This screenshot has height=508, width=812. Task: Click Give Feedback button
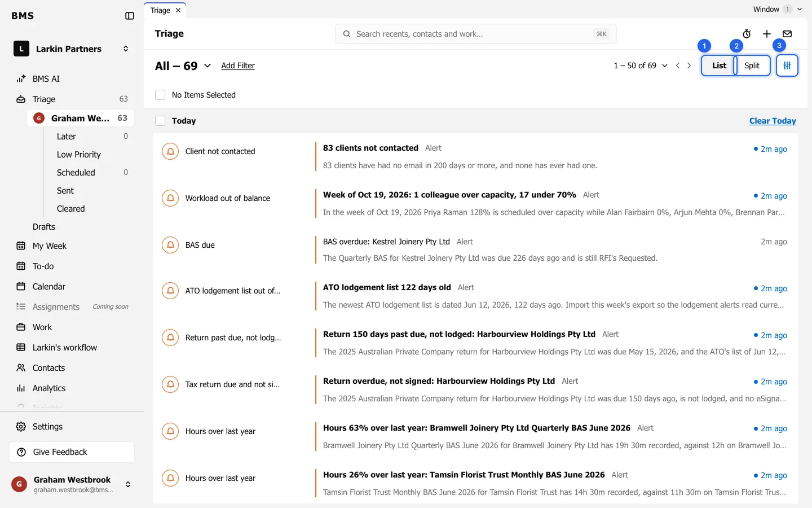72,452
